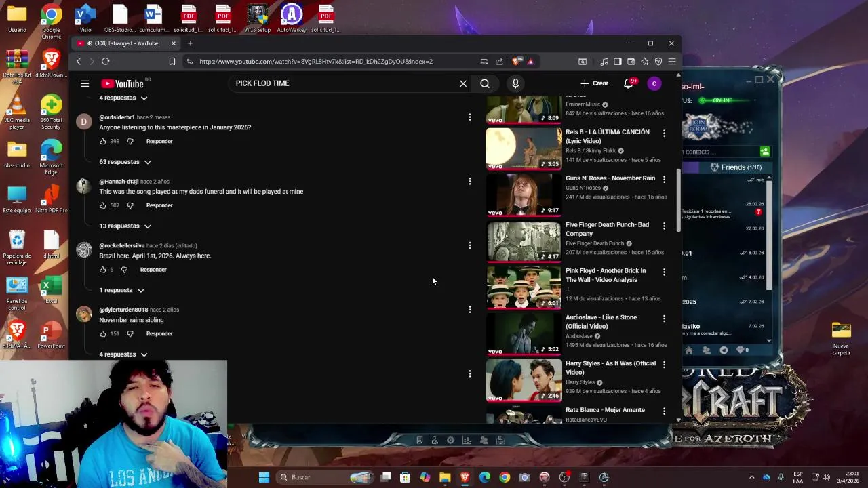Open more options for November Rain video
This screenshot has height=488, width=868.
pyautogui.click(x=664, y=180)
